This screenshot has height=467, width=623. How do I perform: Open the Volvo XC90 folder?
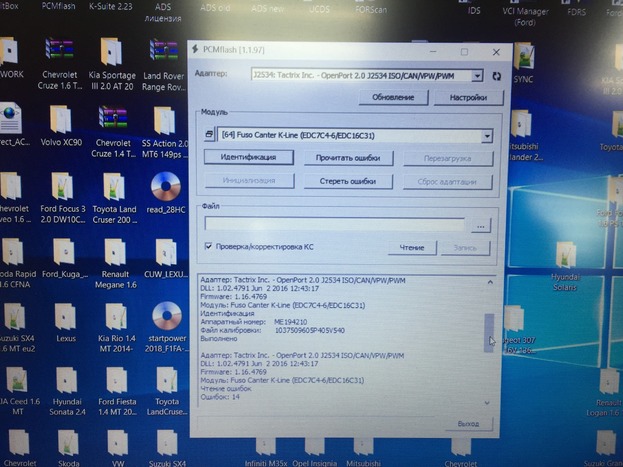(59, 121)
